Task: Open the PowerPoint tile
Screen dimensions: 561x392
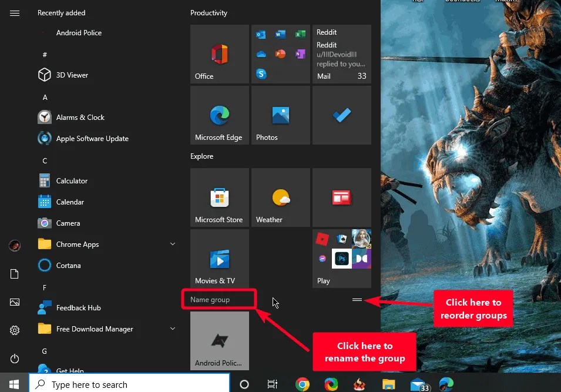Action: click(280, 54)
